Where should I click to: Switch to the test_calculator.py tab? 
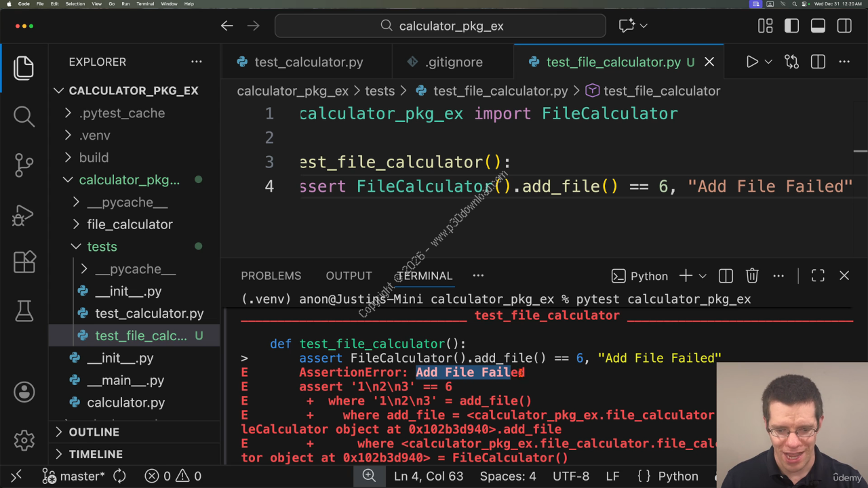[x=309, y=62]
